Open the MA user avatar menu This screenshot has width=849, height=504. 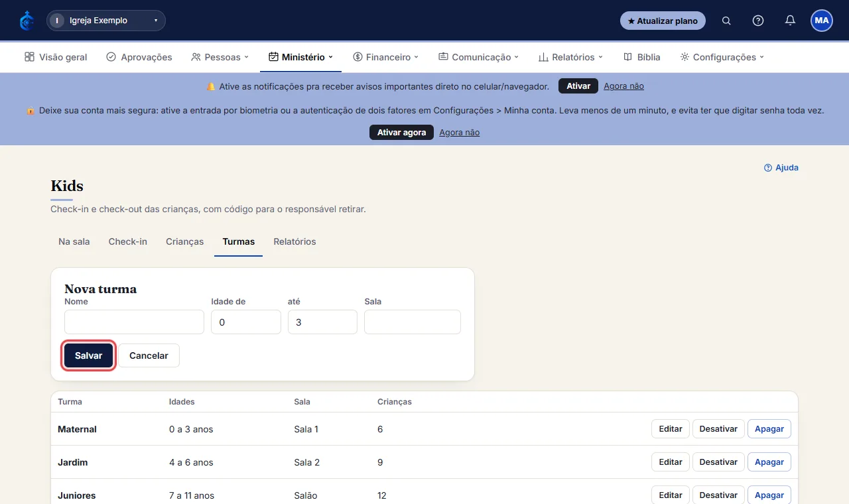(x=822, y=21)
